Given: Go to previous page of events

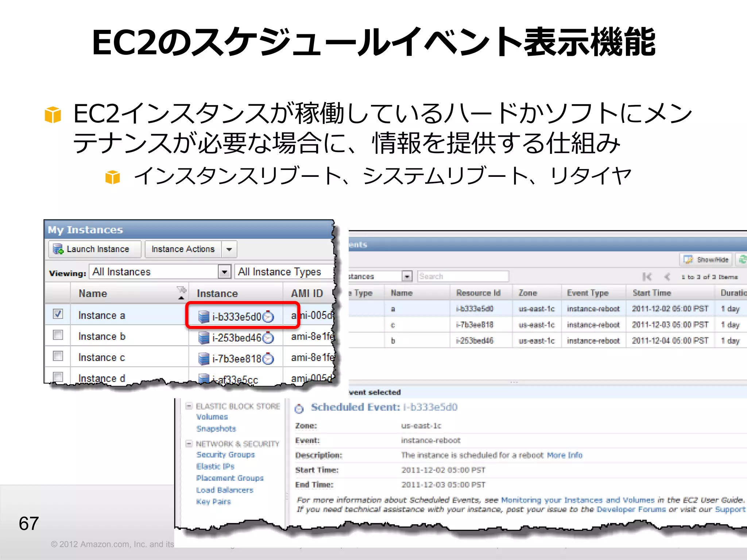Looking at the screenshot, I should 667,277.
